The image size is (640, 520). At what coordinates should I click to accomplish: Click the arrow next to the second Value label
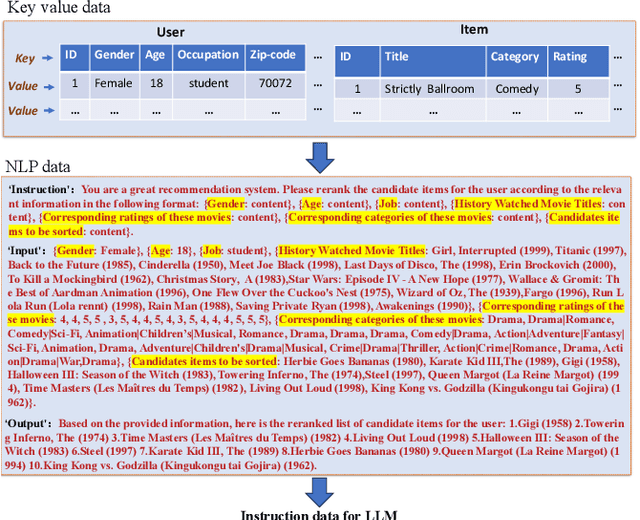coord(49,110)
